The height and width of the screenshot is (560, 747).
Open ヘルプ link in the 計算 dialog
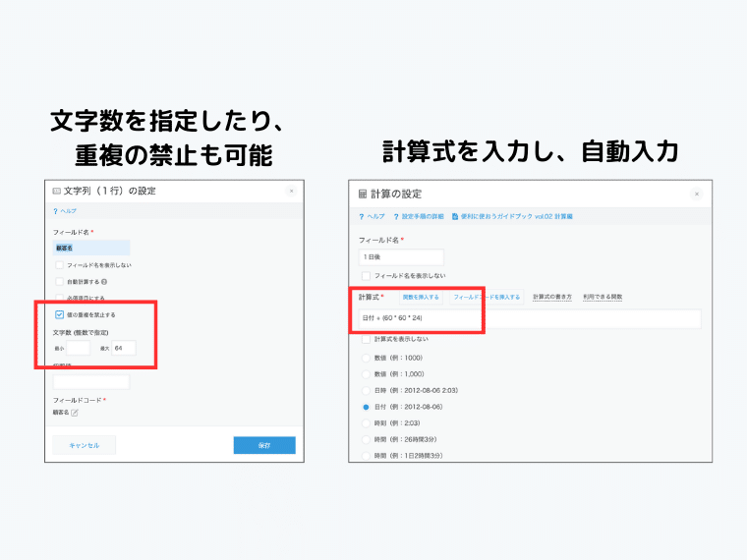[372, 216]
